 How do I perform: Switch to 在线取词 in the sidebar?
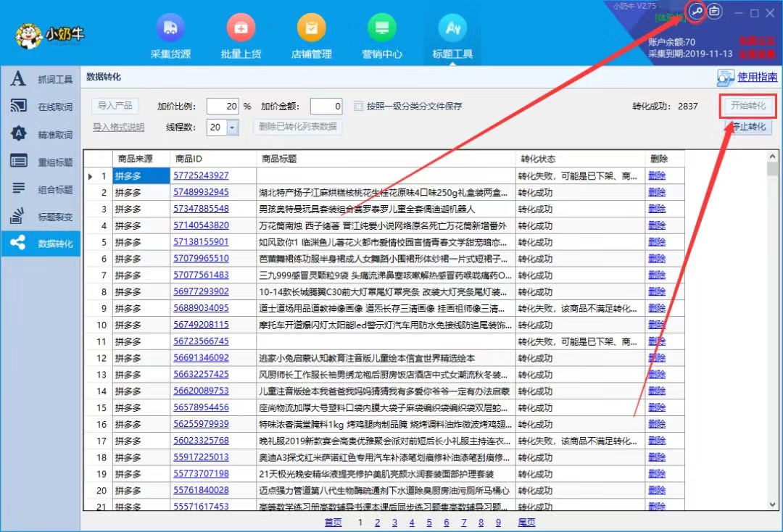tap(41, 107)
